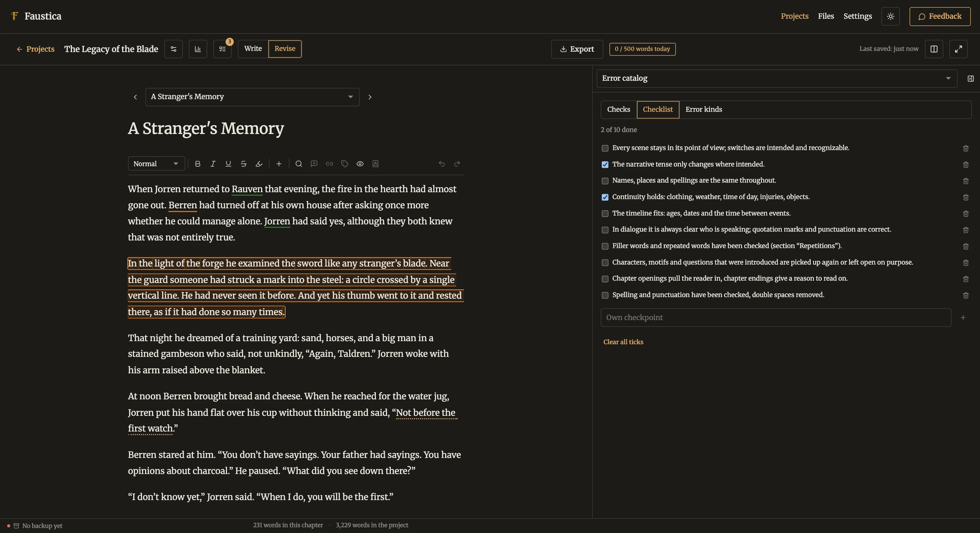This screenshot has height=533, width=980.
Task: Open the statistics chart icon
Action: [x=198, y=49]
